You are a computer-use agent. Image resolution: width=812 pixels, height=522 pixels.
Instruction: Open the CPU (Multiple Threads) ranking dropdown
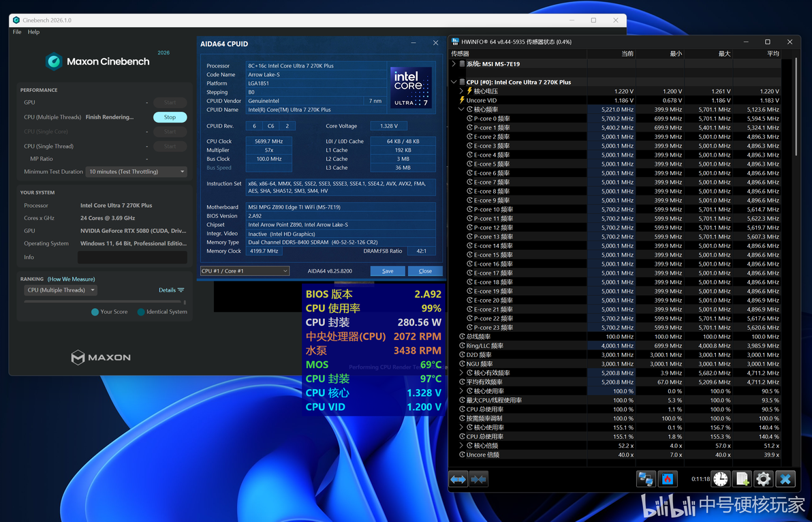[x=61, y=290]
